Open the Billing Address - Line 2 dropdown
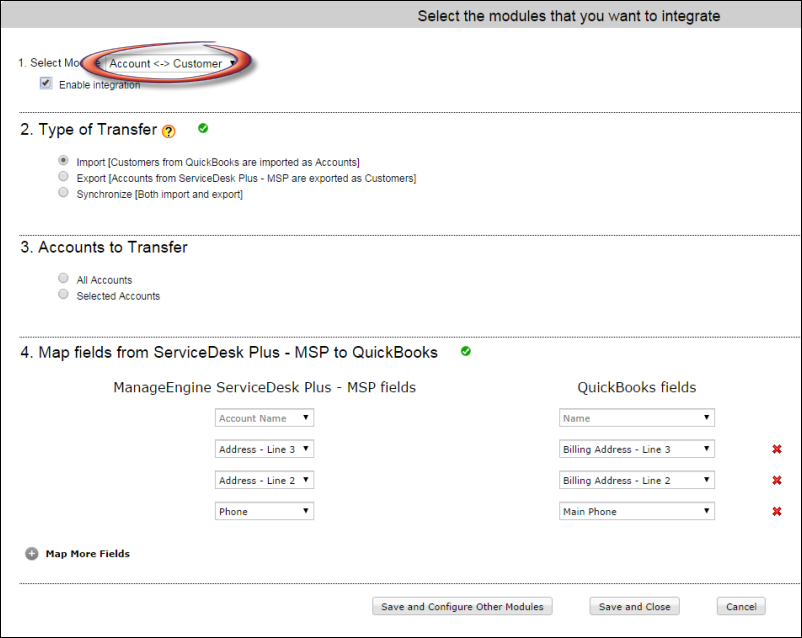 pyautogui.click(x=637, y=480)
